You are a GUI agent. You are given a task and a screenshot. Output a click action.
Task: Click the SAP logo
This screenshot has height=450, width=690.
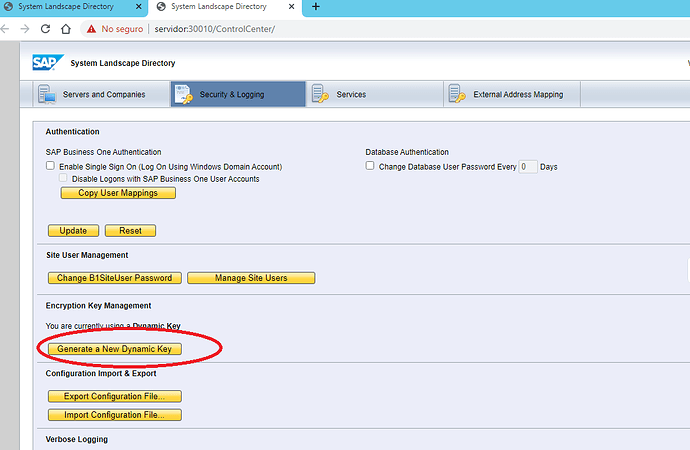pos(48,62)
